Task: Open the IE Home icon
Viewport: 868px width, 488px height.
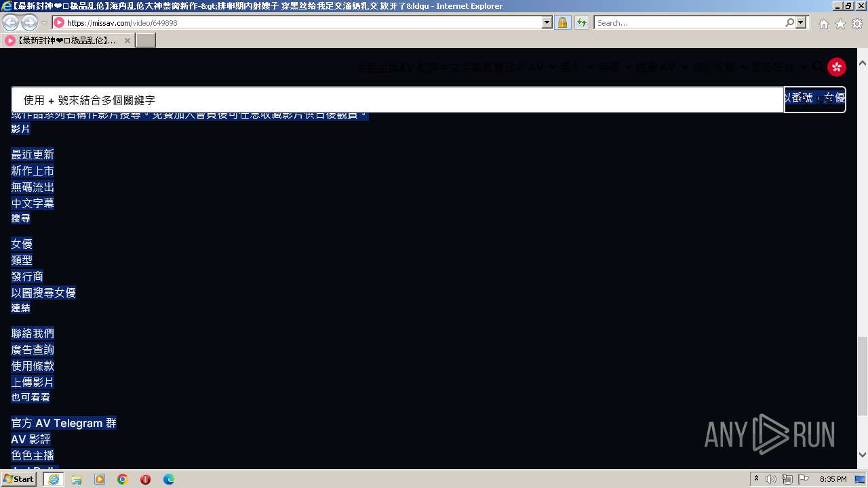Action: (823, 24)
